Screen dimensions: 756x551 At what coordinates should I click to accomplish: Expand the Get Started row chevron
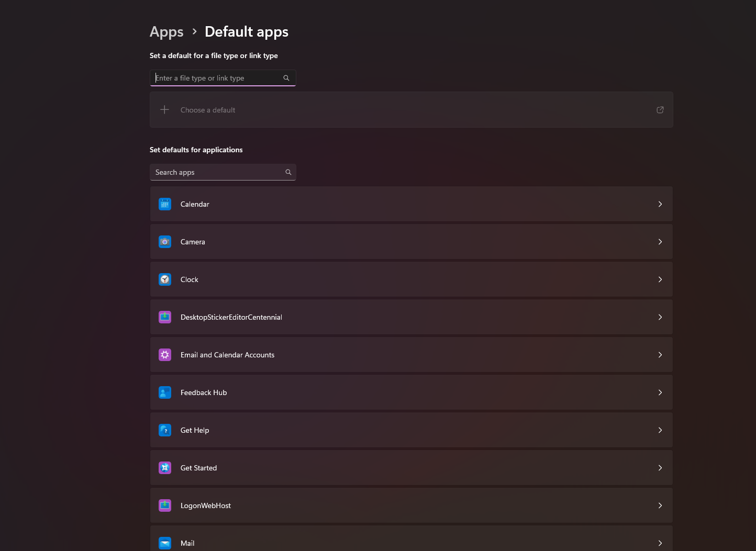pyautogui.click(x=660, y=468)
